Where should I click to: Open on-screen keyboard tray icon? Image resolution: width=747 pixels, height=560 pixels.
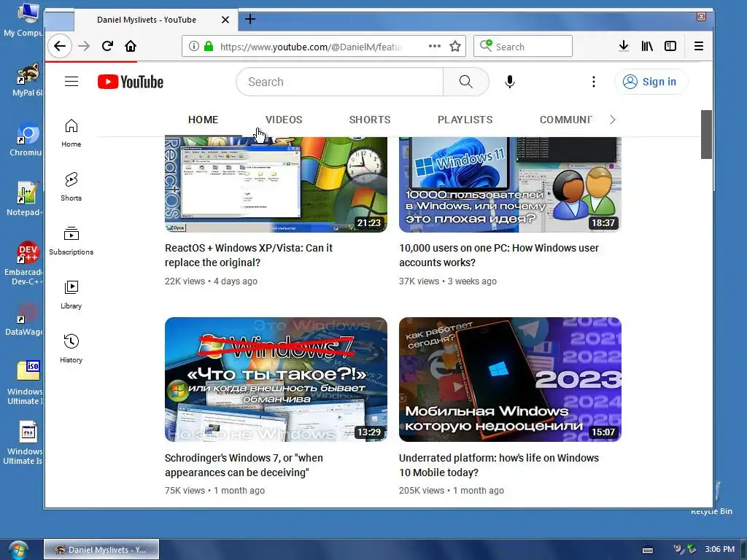tap(648, 550)
